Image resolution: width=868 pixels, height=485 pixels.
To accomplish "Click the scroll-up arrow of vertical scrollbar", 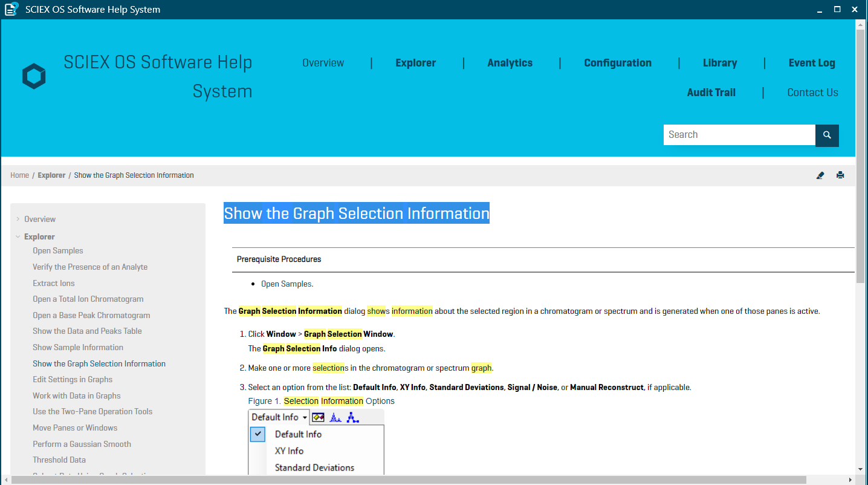I will click(x=861, y=24).
